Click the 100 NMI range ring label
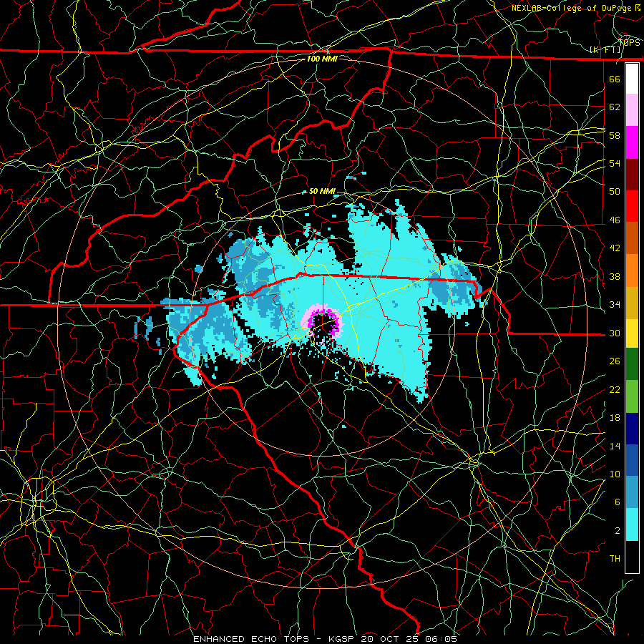The image size is (644, 644). tap(322, 59)
